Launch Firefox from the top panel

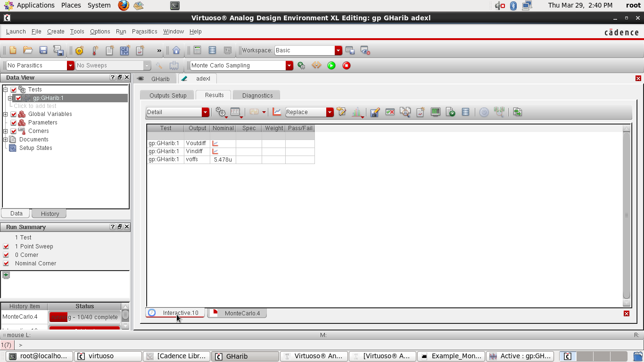[x=123, y=5]
